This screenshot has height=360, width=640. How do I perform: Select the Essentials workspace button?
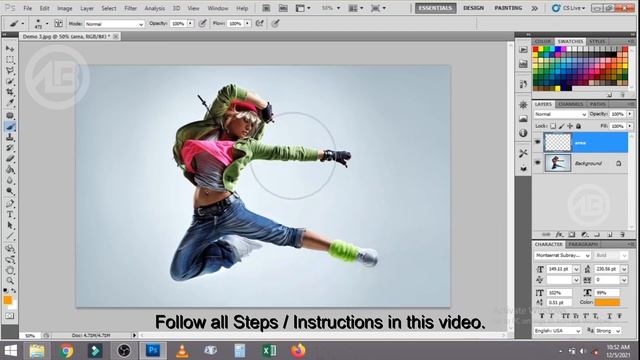[436, 8]
